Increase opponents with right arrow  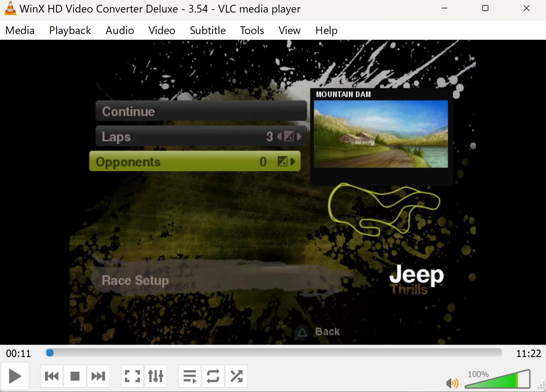(x=292, y=162)
